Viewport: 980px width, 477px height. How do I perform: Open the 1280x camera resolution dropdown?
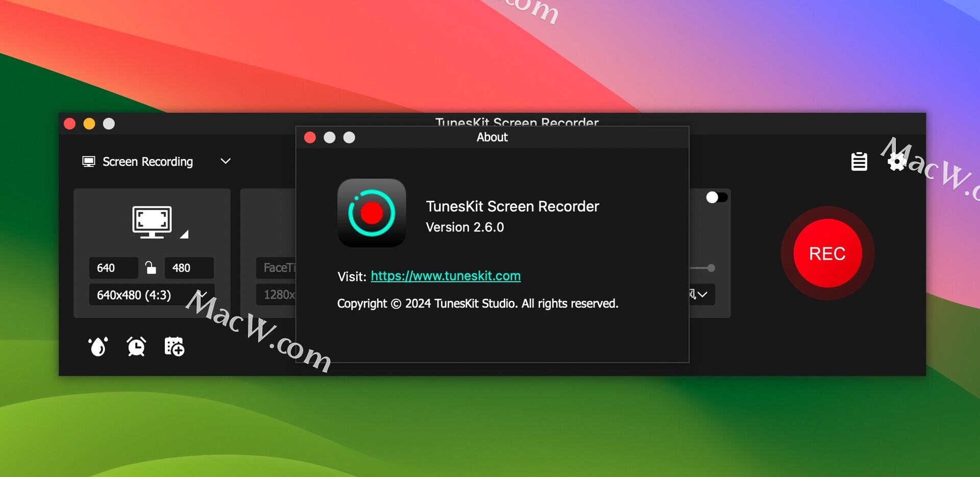click(x=276, y=295)
